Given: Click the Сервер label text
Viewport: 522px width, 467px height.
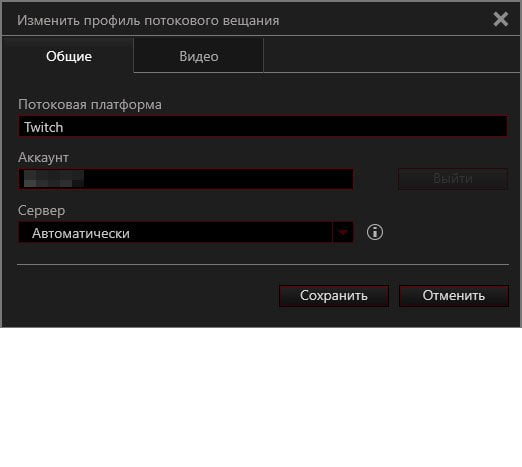Looking at the screenshot, I should pyautogui.click(x=41, y=211).
